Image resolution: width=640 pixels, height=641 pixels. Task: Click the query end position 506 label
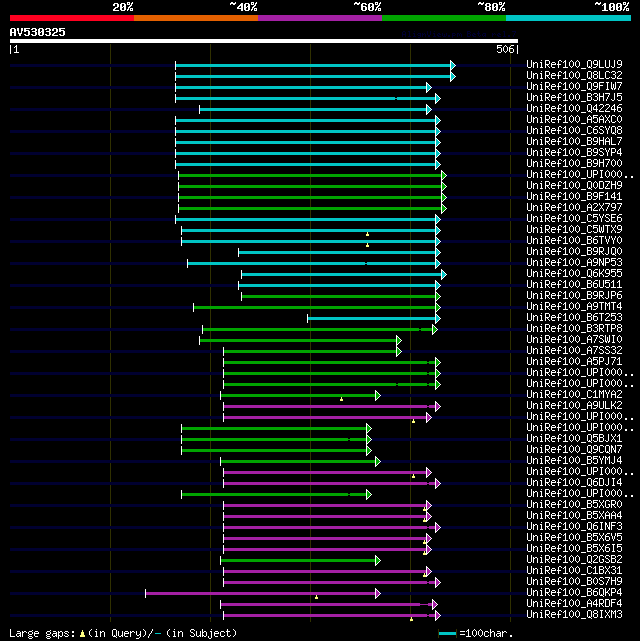click(x=505, y=49)
